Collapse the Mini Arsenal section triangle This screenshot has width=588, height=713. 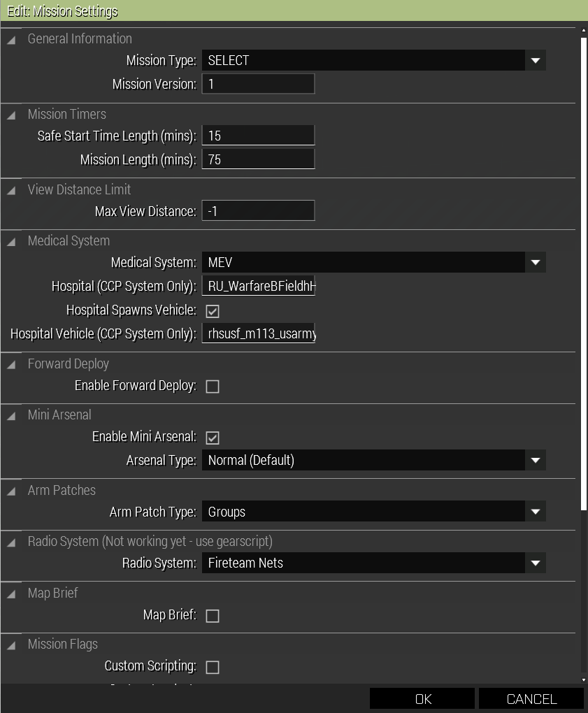tap(11, 416)
